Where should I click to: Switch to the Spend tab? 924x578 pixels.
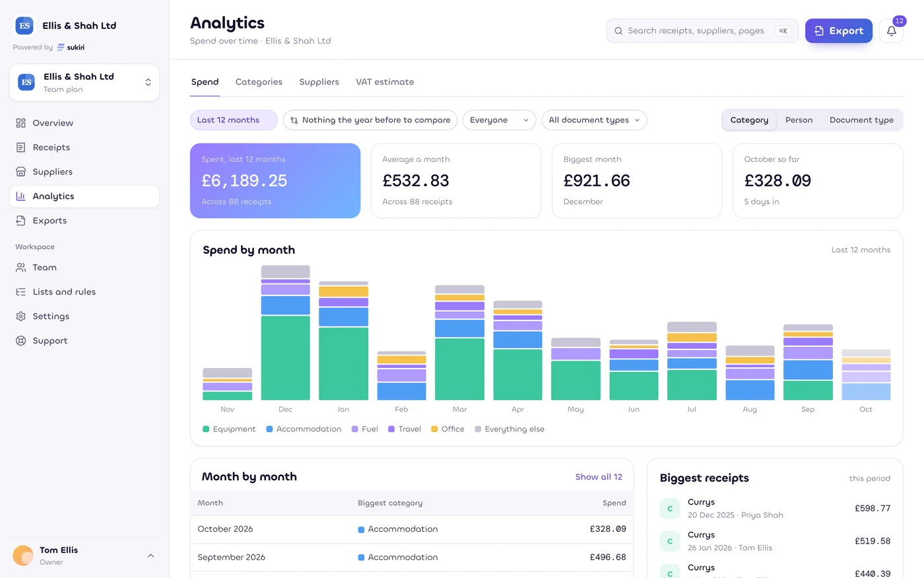205,82
